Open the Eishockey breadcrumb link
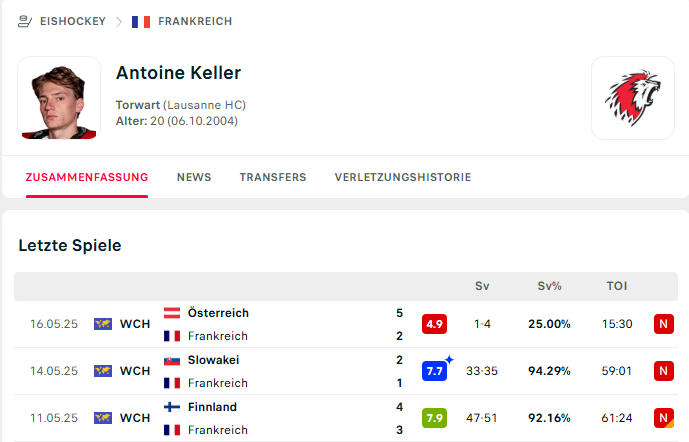Image resolution: width=689 pixels, height=442 pixels. (73, 20)
